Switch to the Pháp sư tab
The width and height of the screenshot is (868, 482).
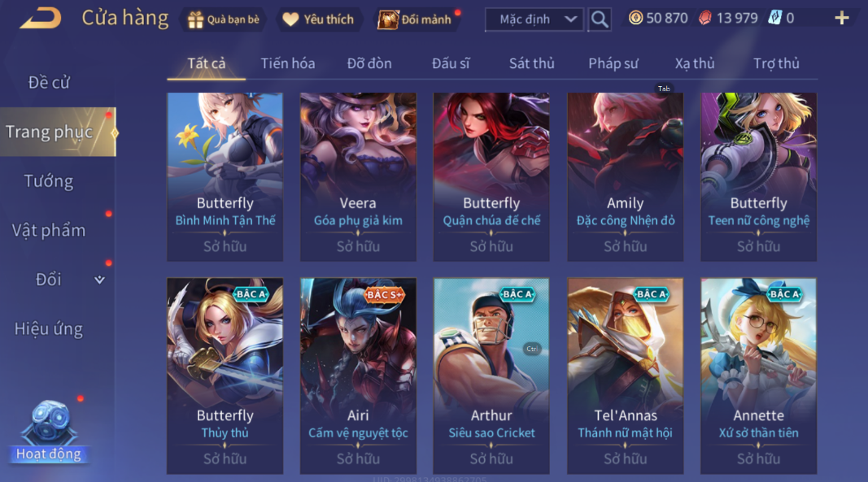[613, 63]
